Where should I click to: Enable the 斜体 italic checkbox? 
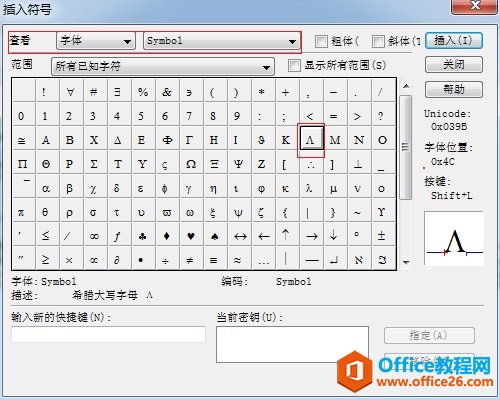(x=378, y=41)
